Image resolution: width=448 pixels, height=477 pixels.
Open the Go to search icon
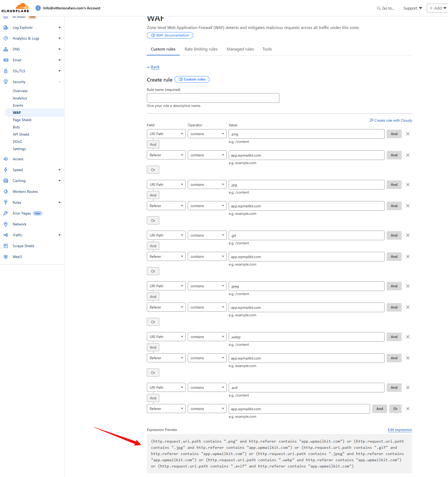tap(379, 8)
